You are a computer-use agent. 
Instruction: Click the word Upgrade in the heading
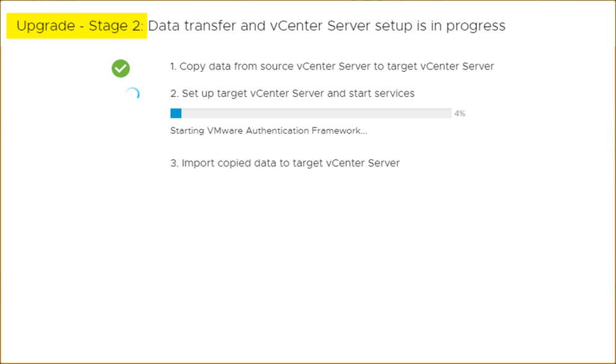coord(42,26)
